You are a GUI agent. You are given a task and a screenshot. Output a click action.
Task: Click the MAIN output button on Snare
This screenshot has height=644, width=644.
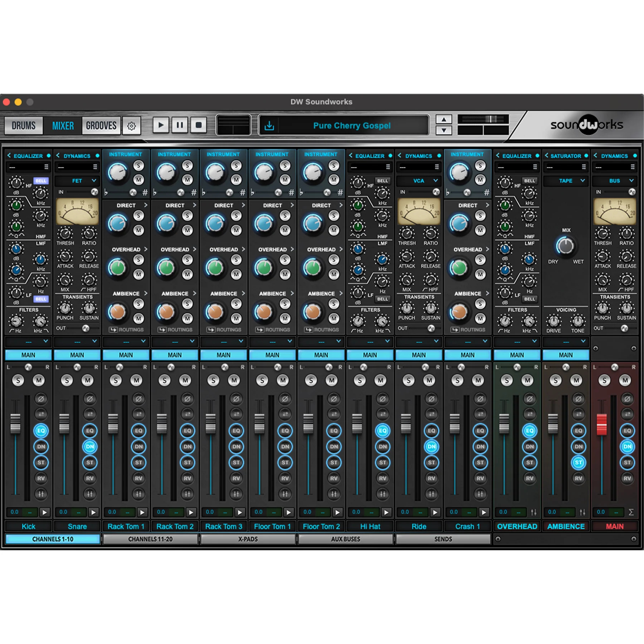pos(77,355)
